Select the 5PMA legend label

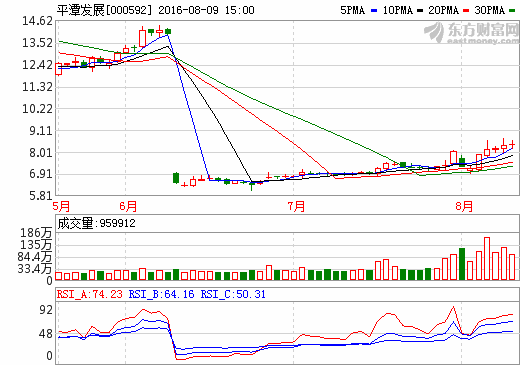352,10
